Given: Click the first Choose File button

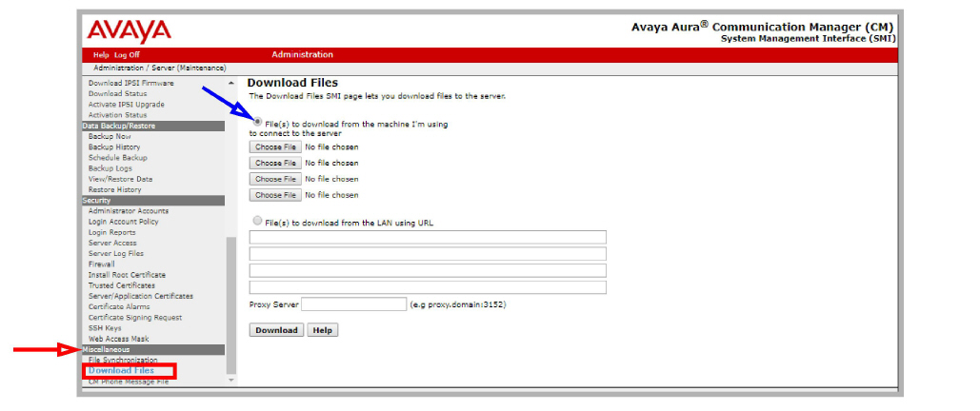Looking at the screenshot, I should click(x=275, y=147).
